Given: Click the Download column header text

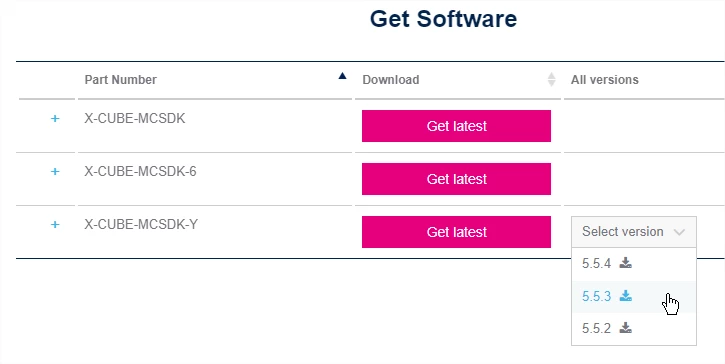Looking at the screenshot, I should coord(391,80).
